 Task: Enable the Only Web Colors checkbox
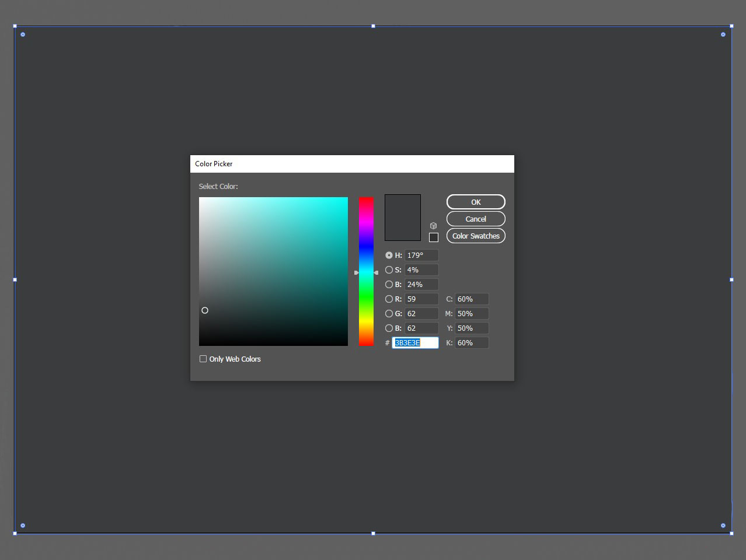(203, 359)
